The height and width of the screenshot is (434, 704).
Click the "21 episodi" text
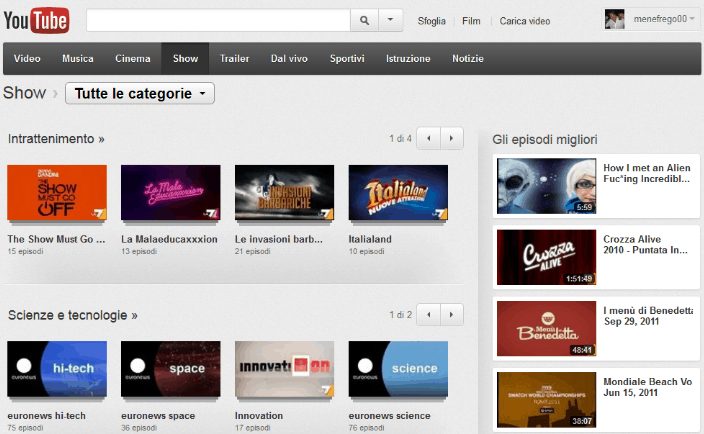pos(252,251)
